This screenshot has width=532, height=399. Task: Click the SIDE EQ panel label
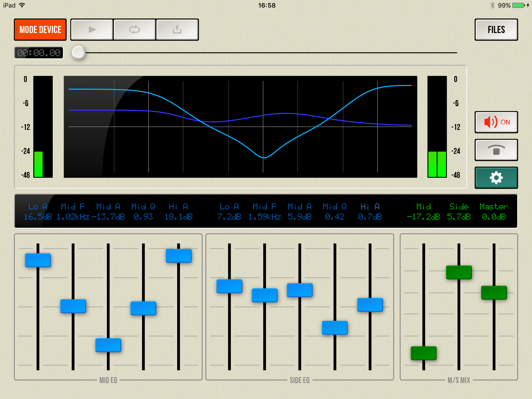300,380
